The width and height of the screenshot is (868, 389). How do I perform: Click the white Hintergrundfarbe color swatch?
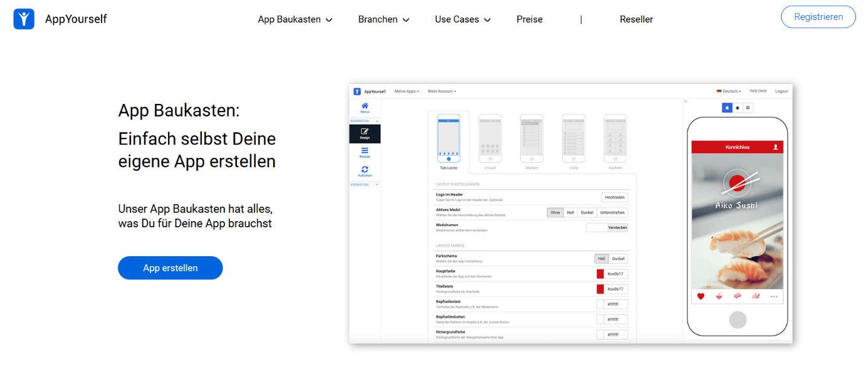click(x=600, y=335)
